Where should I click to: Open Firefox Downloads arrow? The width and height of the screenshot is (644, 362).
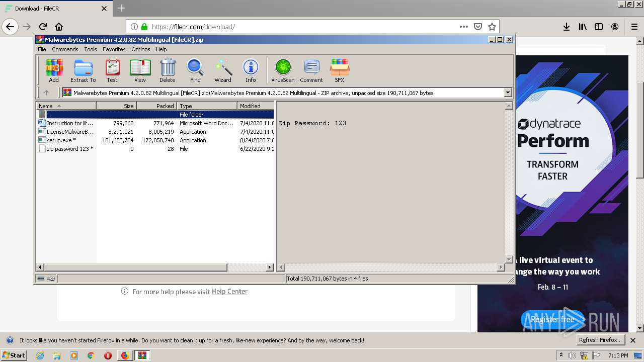point(567,27)
